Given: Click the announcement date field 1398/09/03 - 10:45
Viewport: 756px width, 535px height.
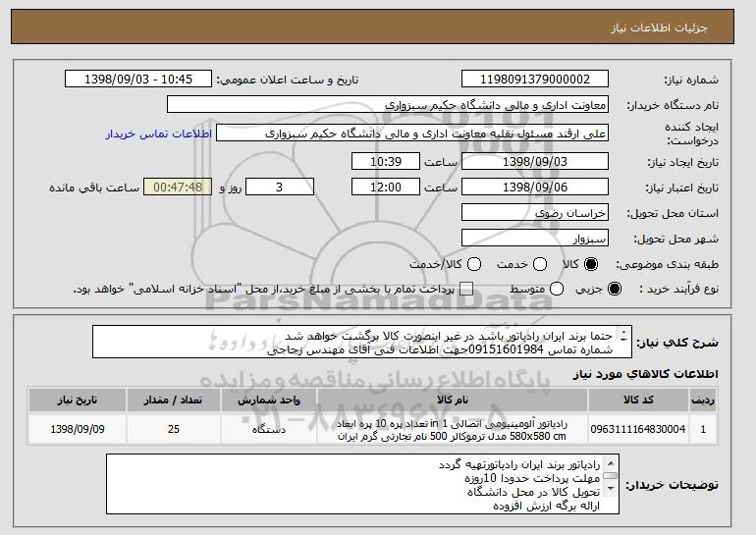Looking at the screenshot, I should (138, 80).
